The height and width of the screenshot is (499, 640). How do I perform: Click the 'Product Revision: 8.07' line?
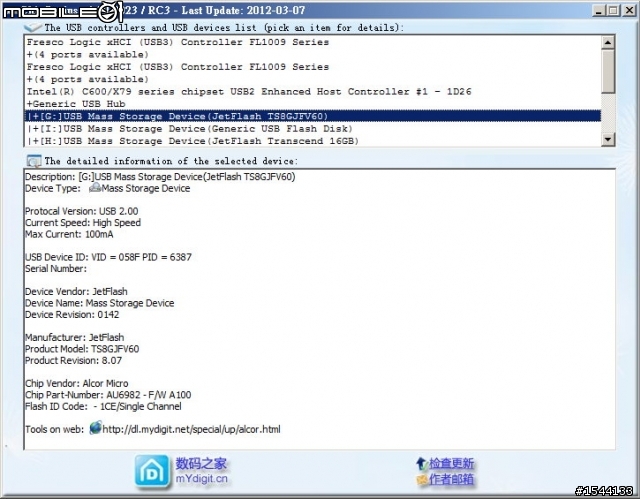[x=73, y=360]
